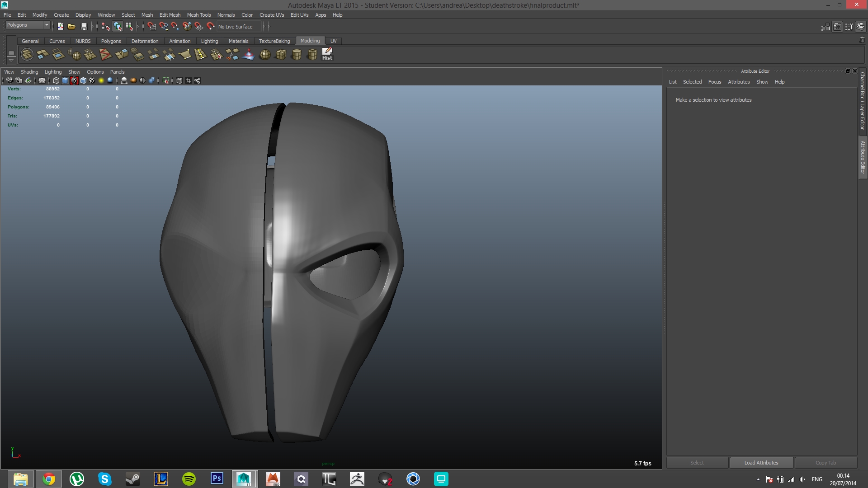Toggle textured display checker icon
Screen dimensions: 868x488
[92, 80]
